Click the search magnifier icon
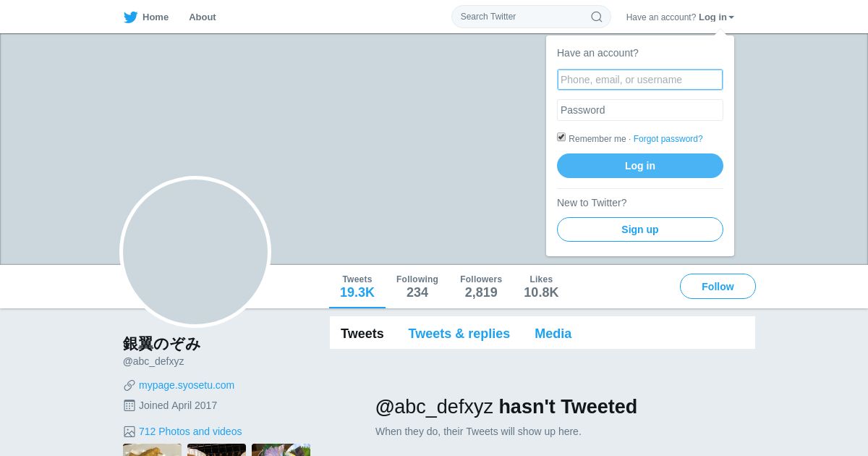Viewport: 868px width, 456px height. [596, 17]
